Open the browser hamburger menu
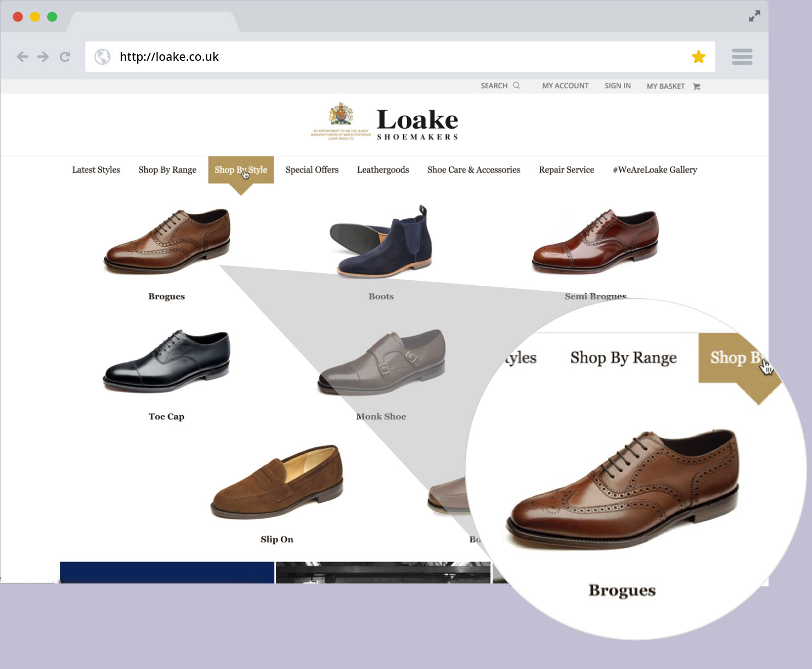The width and height of the screenshot is (812, 669). 742,56
